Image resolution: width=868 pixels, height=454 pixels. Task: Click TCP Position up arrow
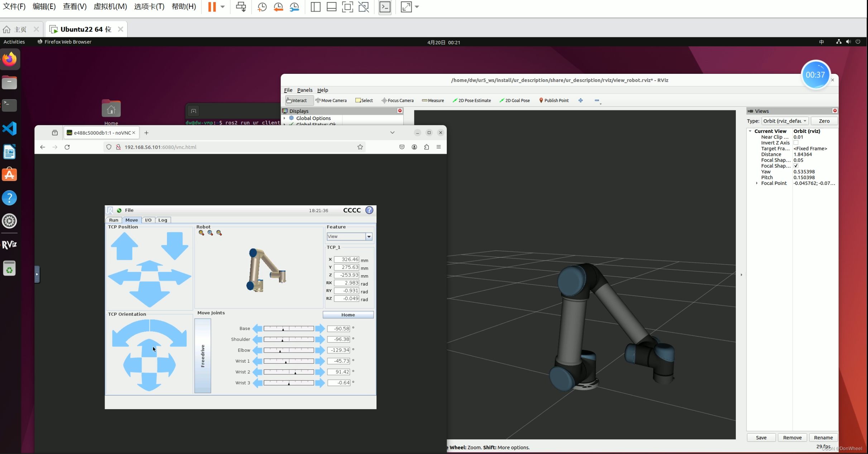tap(124, 246)
